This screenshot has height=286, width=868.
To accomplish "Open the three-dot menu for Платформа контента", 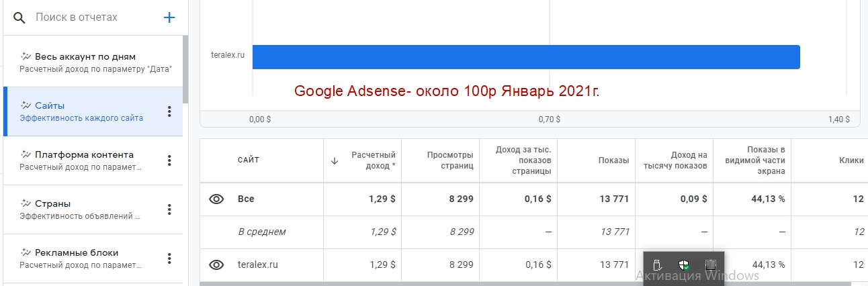I will coord(169,160).
